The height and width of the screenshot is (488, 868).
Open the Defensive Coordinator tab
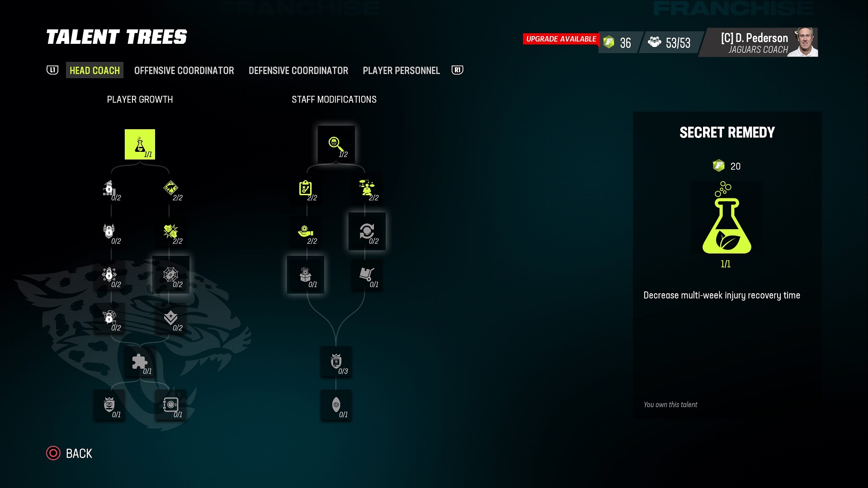pyautogui.click(x=298, y=70)
